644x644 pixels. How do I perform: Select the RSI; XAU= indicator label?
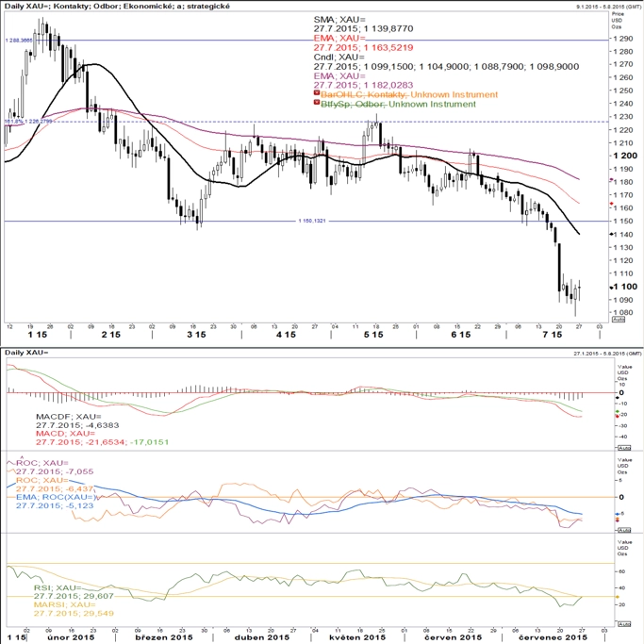pyautogui.click(x=58, y=587)
